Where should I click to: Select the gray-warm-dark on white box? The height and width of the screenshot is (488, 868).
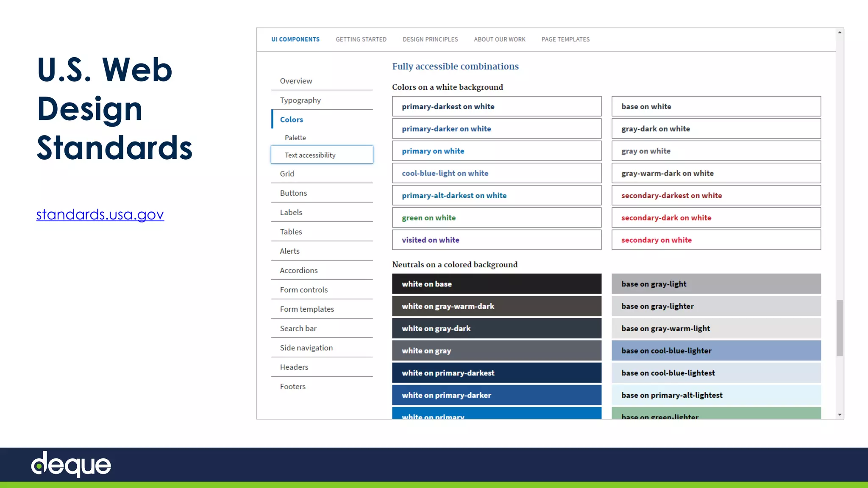click(716, 173)
